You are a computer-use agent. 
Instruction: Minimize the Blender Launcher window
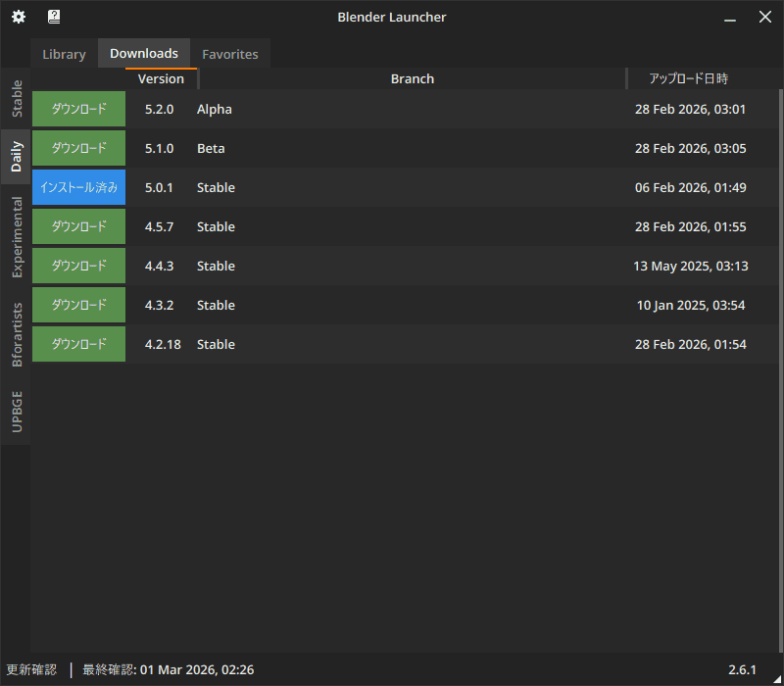click(730, 18)
